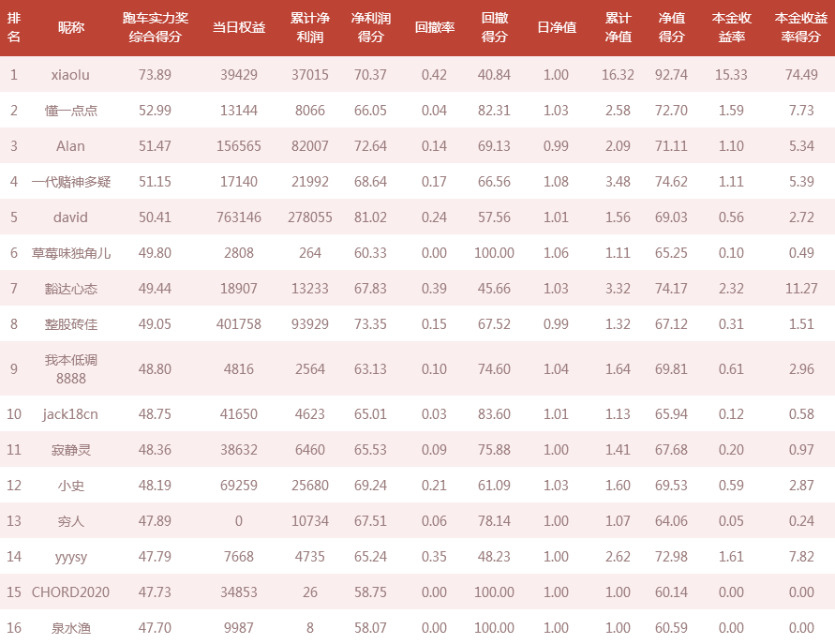
Task: Click the yyysy nickname in row 14
Action: point(71,557)
